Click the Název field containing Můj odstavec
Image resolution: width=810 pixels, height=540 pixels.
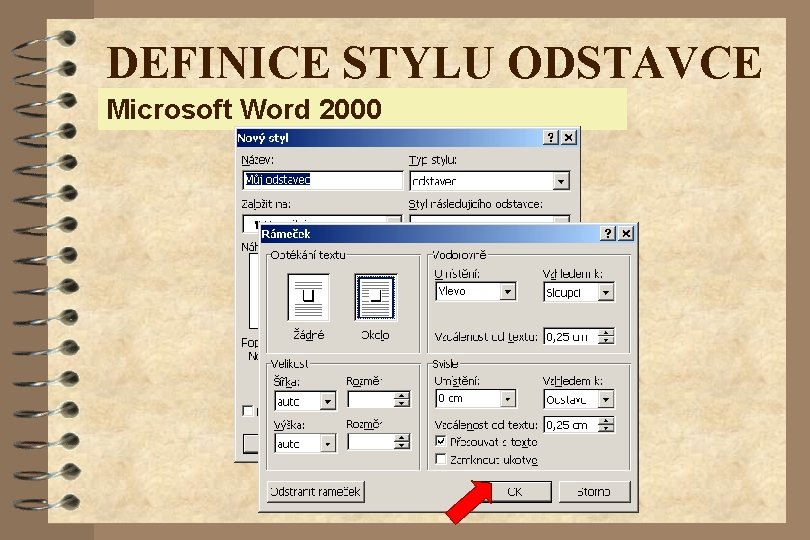322,180
